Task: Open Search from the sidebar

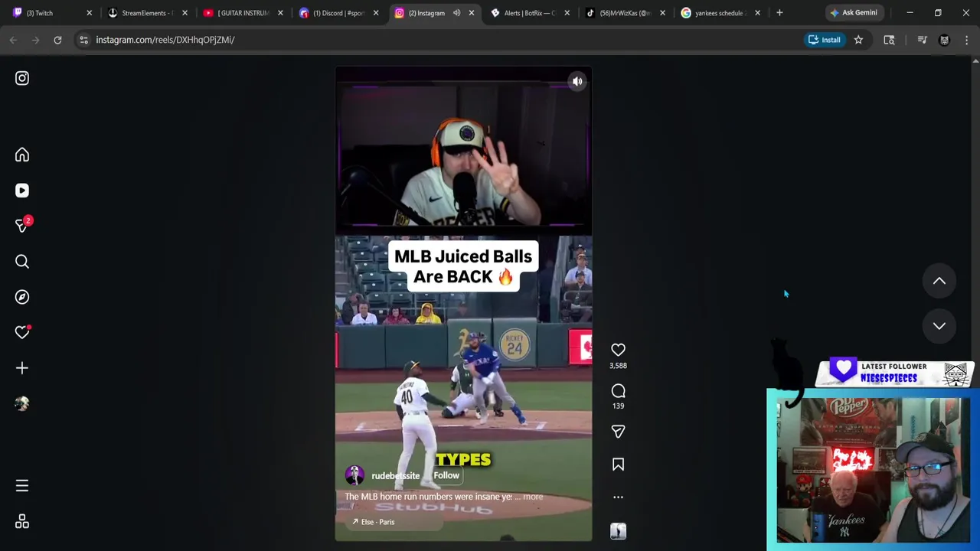Action: (x=22, y=262)
